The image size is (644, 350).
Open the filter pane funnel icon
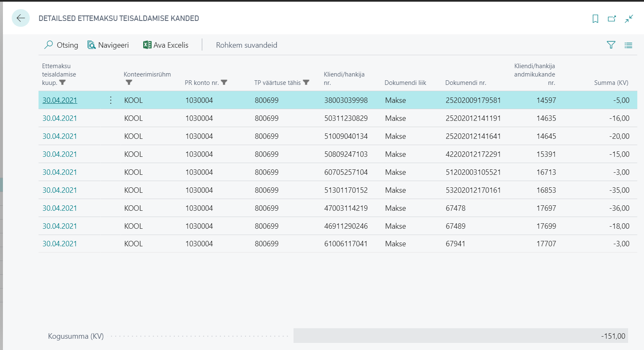[611, 45]
